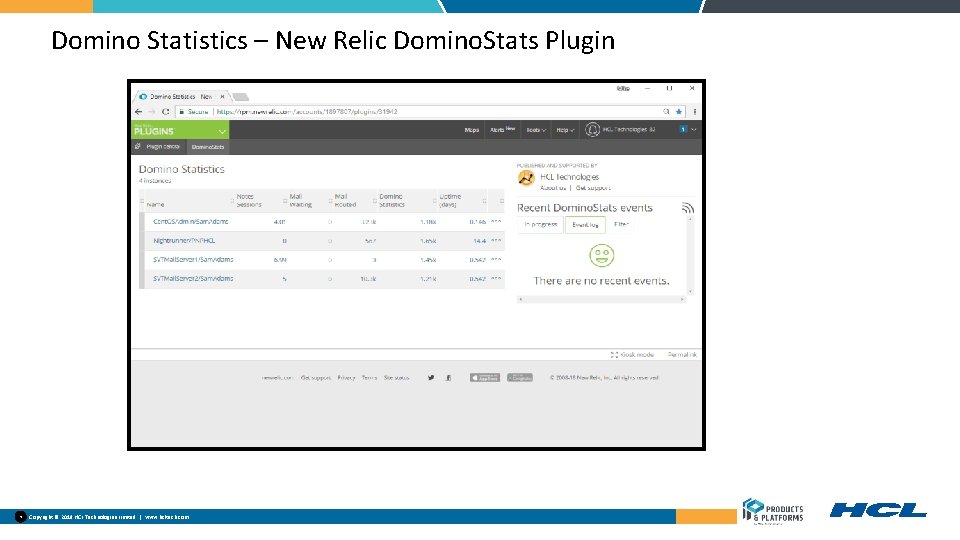960x540 pixels.
Task: Open the Terms footer link
Action: 369,378
